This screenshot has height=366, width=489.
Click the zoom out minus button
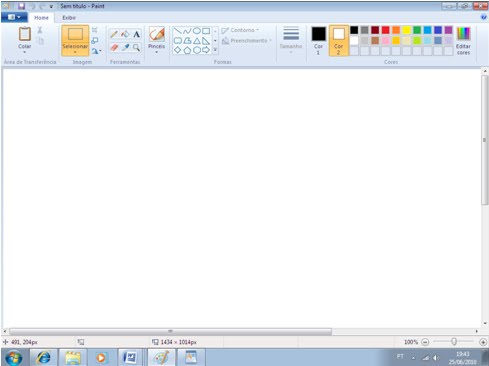[x=425, y=342]
